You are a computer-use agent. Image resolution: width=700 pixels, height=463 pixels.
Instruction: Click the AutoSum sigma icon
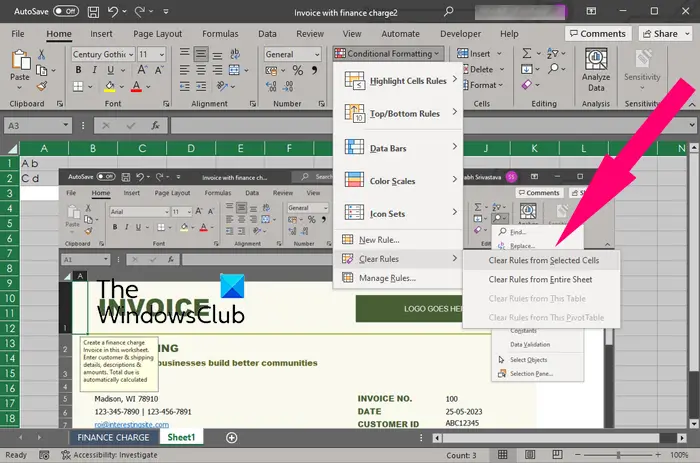click(x=527, y=53)
